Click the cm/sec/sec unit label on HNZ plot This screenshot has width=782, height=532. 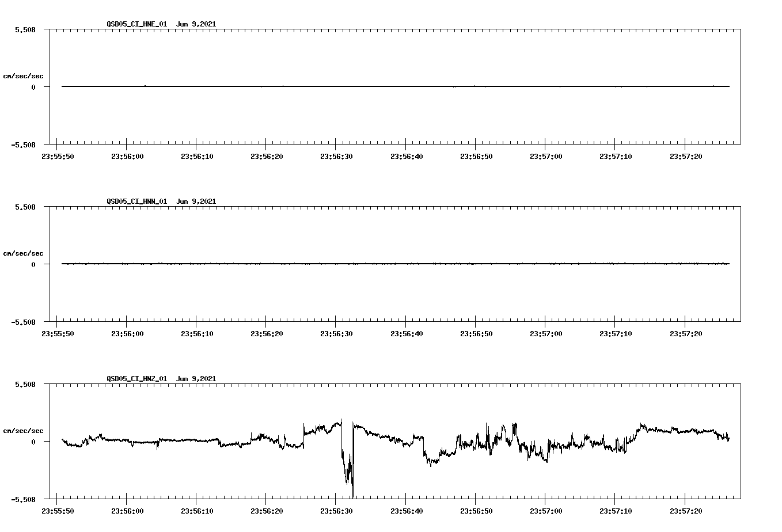[x=24, y=431]
